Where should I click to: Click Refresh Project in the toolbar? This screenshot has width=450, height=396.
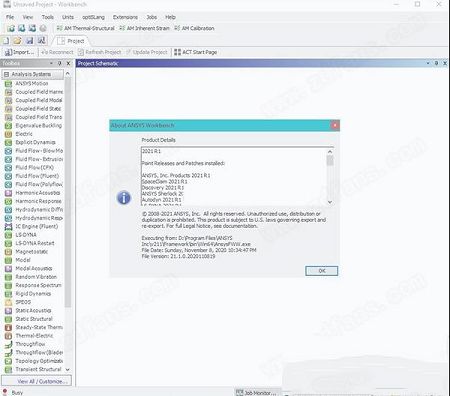pyautogui.click(x=100, y=52)
